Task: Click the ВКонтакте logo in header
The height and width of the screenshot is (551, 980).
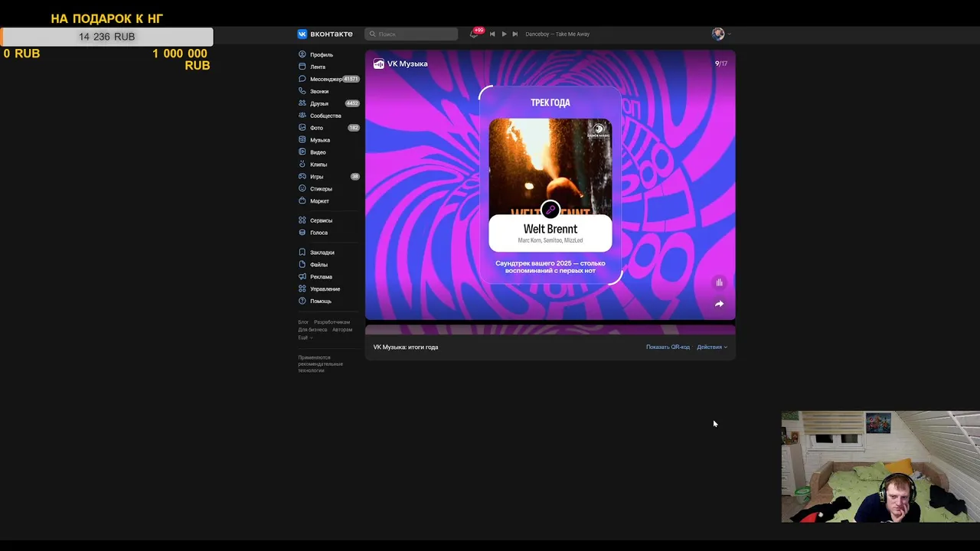Action: 325,34
